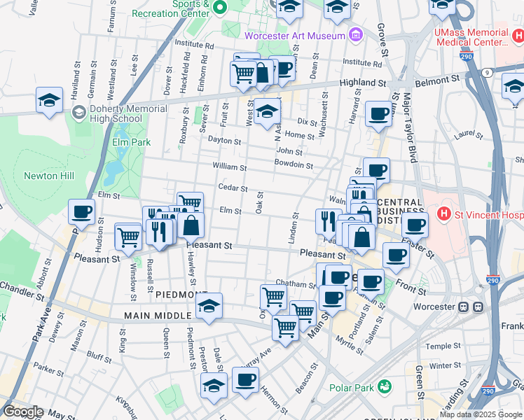Open the shopping cart marker on Highland St
The width and height of the screenshot is (524, 420).
pyautogui.click(x=243, y=74)
